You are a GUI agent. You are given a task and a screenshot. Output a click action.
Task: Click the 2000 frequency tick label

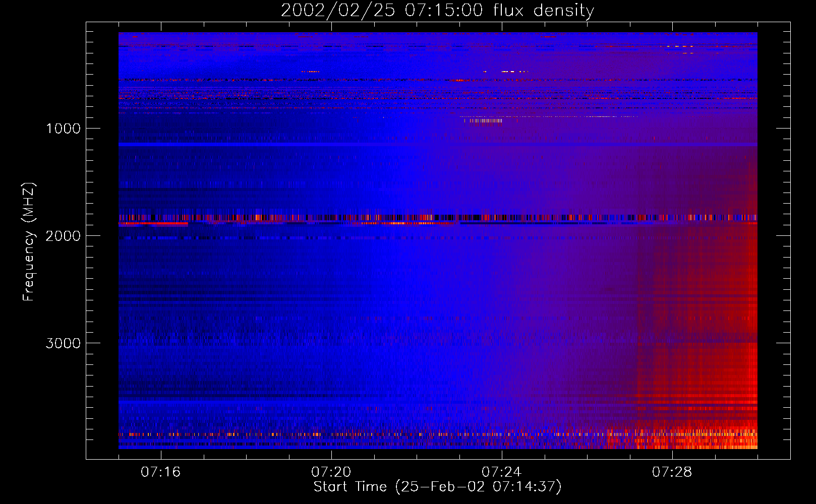pos(63,236)
